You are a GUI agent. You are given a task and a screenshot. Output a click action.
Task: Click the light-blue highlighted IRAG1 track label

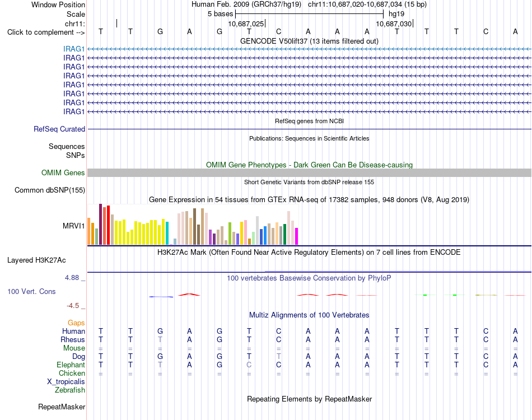pyautogui.click(x=73, y=49)
